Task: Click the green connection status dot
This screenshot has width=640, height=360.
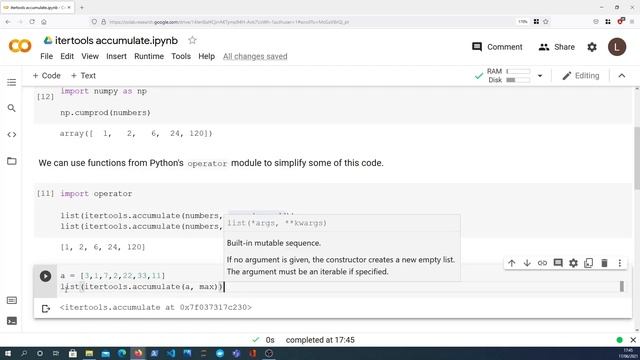Action: [619, 340]
